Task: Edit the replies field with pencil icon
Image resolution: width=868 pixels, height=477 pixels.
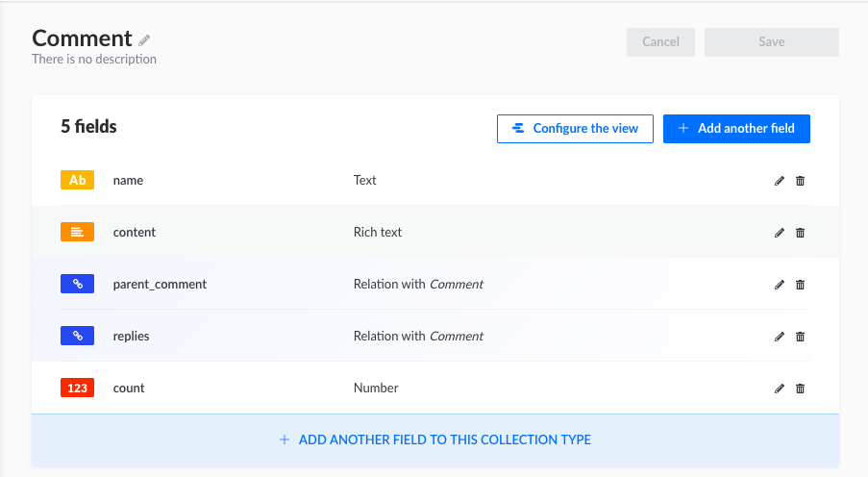Action: pos(780,337)
